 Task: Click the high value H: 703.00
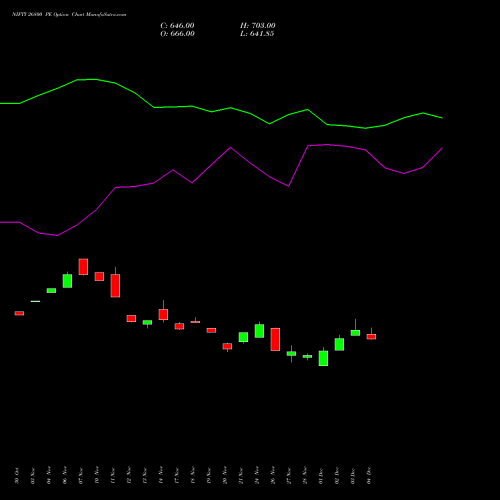click(x=258, y=26)
